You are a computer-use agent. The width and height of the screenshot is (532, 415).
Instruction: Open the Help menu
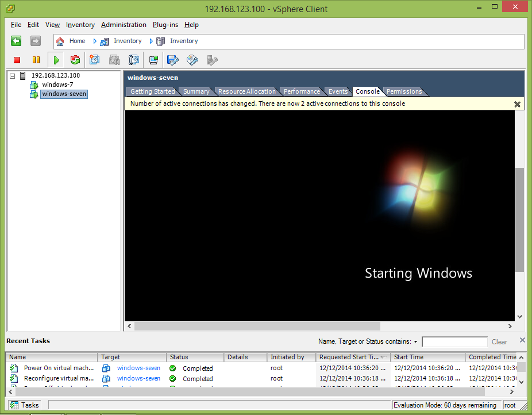click(191, 25)
